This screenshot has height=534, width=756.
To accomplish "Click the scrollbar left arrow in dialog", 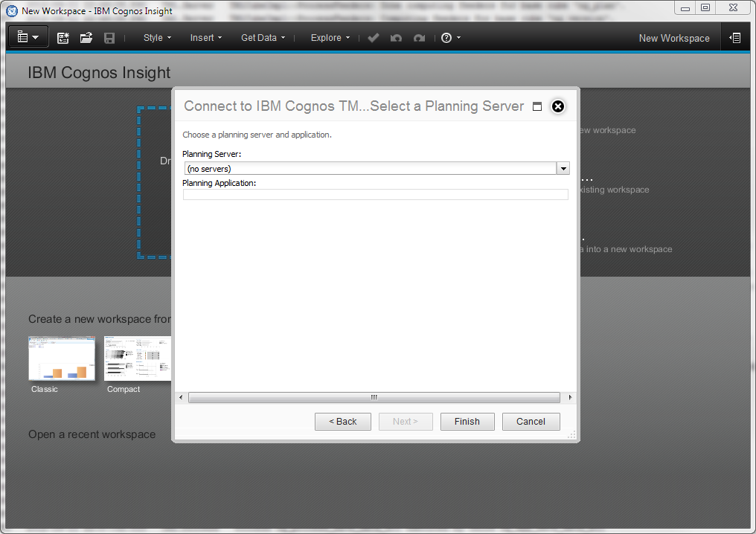I will [x=181, y=398].
